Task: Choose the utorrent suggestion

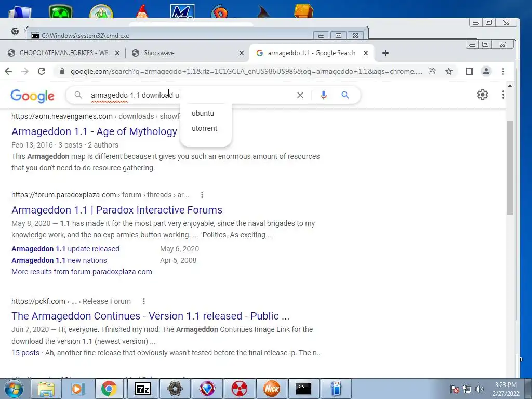Action: pos(204,128)
